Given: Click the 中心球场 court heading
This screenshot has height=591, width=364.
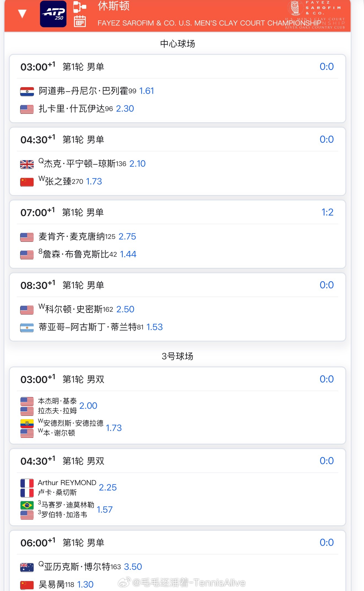Looking at the screenshot, I should click(178, 44).
